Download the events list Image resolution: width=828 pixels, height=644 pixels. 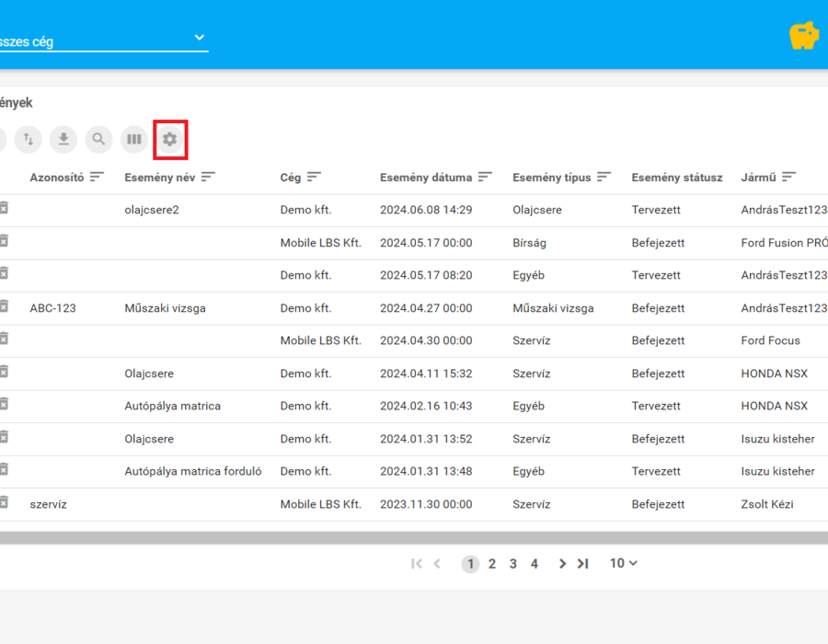(63, 139)
